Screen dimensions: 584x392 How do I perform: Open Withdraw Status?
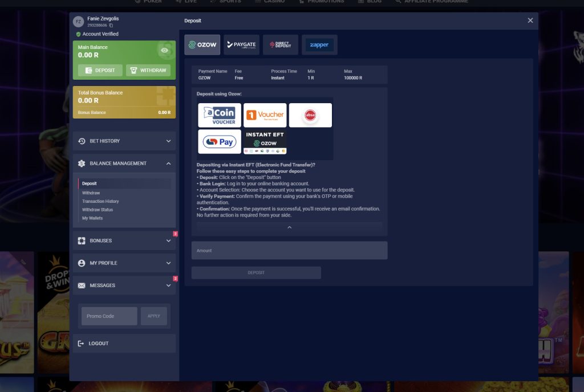coord(97,209)
